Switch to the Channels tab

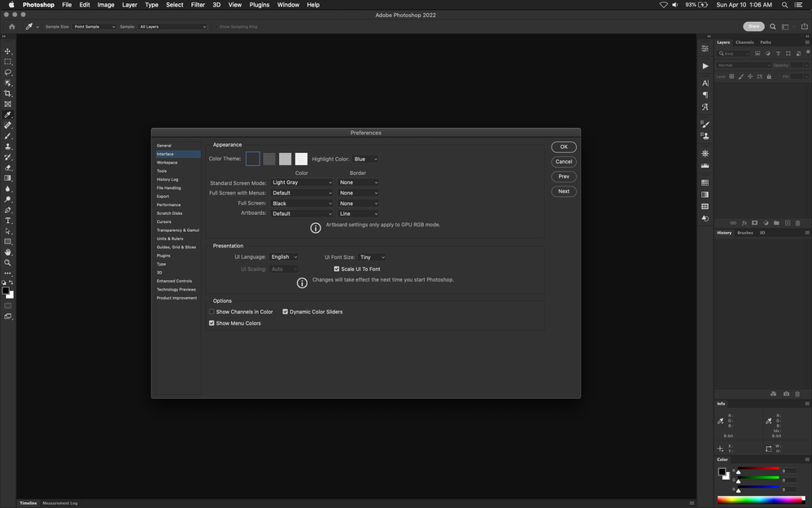coord(744,42)
